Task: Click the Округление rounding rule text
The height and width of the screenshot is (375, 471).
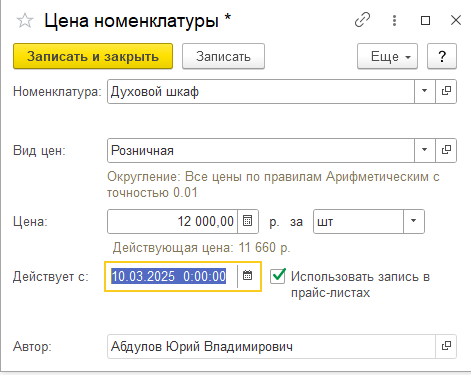Action: 273,185
